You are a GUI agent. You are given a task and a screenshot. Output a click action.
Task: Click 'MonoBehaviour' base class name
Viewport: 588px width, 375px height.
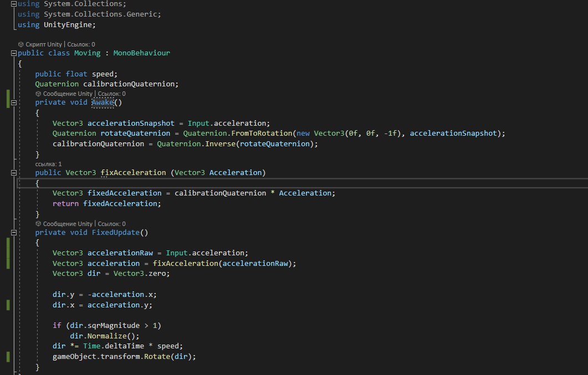tap(142, 53)
